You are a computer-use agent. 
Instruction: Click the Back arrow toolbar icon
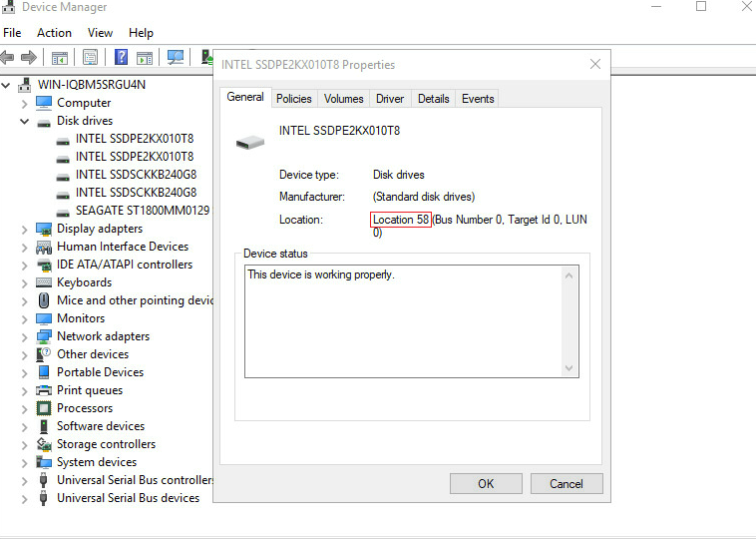[7, 58]
